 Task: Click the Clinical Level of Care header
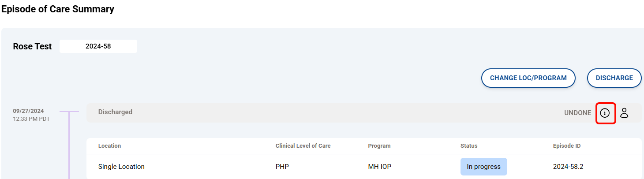[x=303, y=145]
